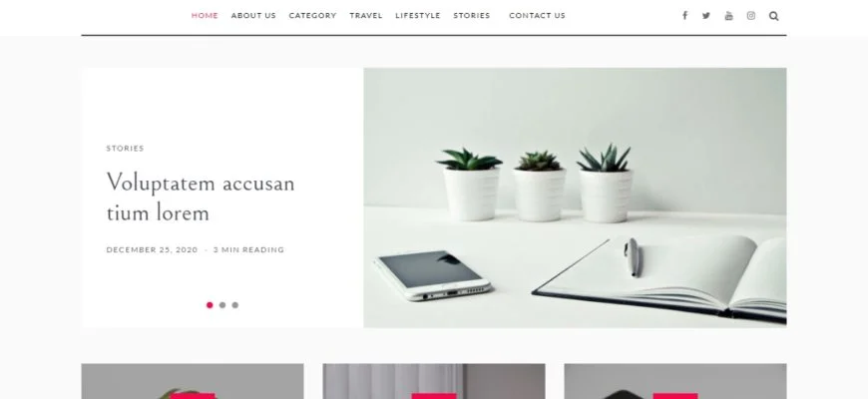This screenshot has width=868, height=399.
Task: Click the Stories category label in slider
Action: [125, 149]
